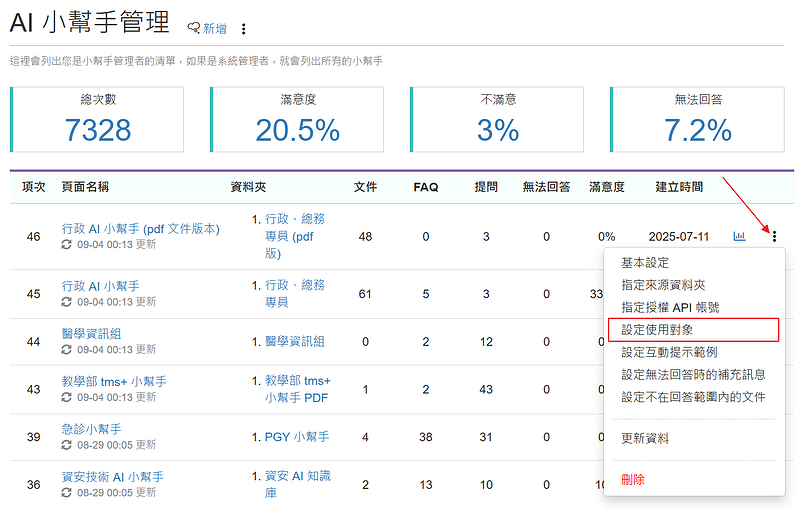The image size is (800, 509).
Task: Open the PGY 小幫手 folder link
Action: click(x=296, y=437)
